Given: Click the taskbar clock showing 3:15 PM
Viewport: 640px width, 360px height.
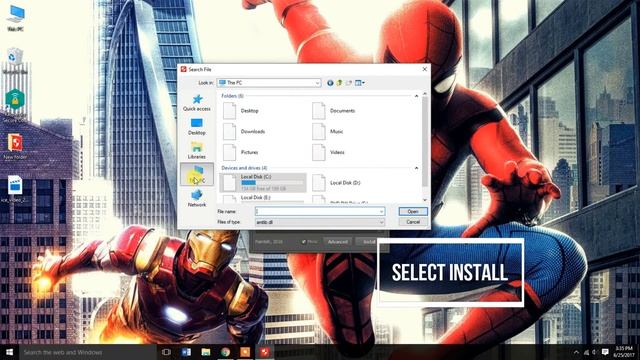Looking at the screenshot, I should click(x=624, y=352).
